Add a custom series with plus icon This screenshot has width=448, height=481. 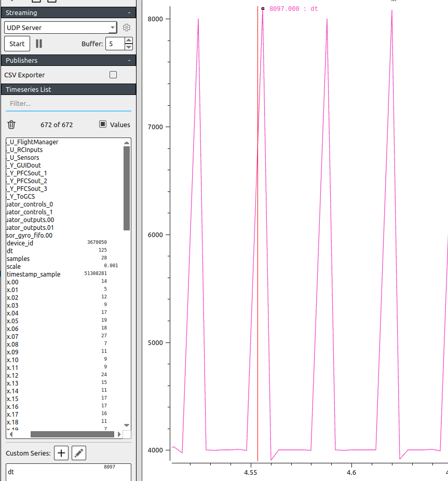pos(61,453)
